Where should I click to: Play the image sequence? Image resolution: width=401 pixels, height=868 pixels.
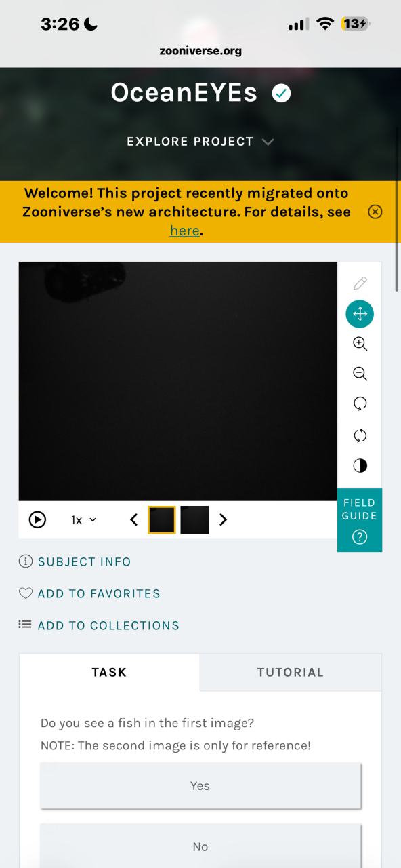[x=37, y=520]
